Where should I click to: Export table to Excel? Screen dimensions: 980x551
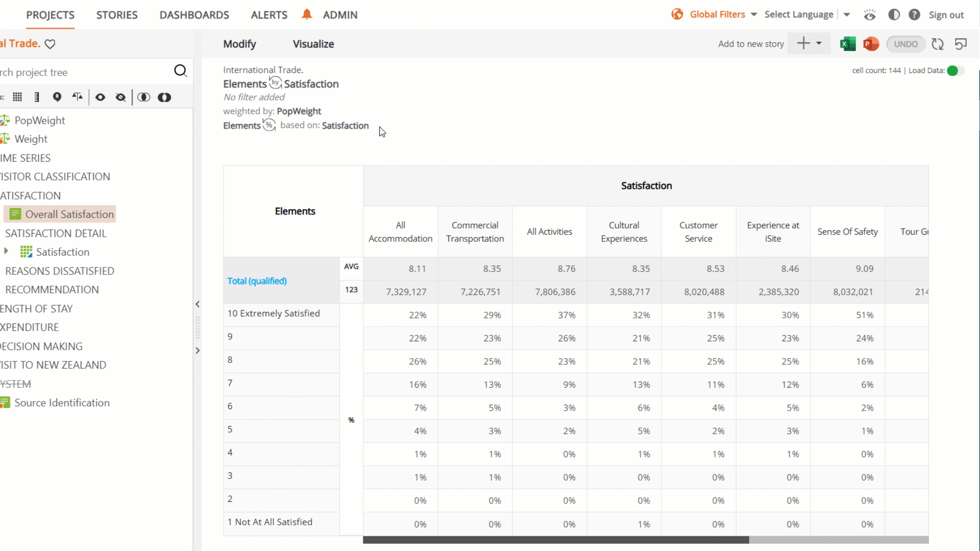(x=848, y=44)
